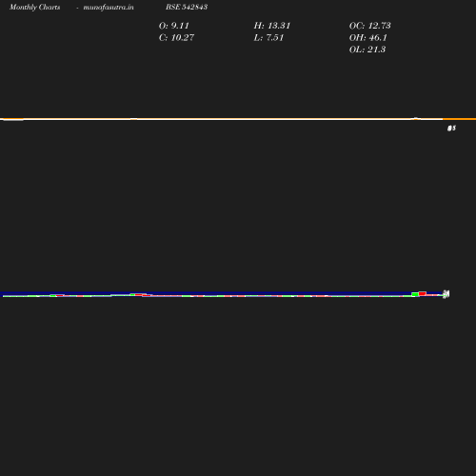The height and width of the screenshot is (476, 476).
Task: Click the low value "L: 7.51"
Action: coord(268,38)
